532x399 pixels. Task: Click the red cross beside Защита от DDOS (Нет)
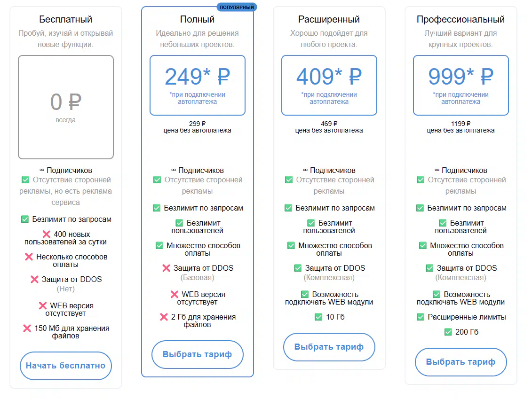click(x=34, y=279)
